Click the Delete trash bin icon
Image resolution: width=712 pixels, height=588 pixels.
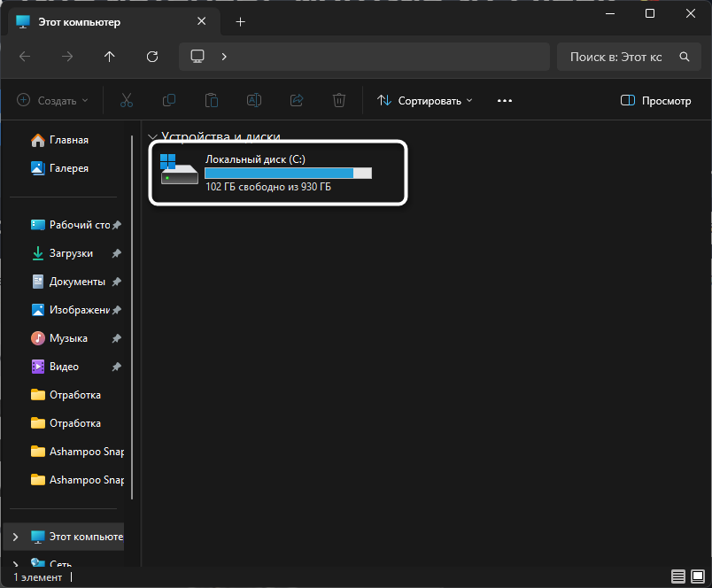[339, 101]
